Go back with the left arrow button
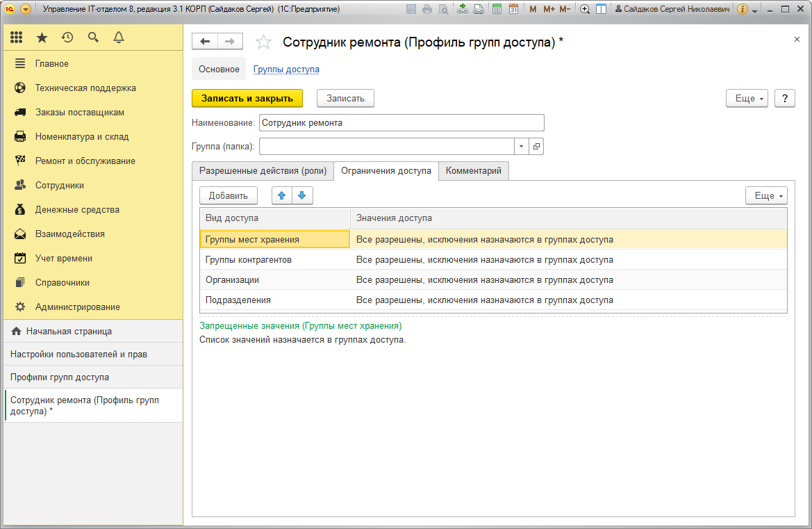Screen dimensions: 812x529 [x=205, y=42]
